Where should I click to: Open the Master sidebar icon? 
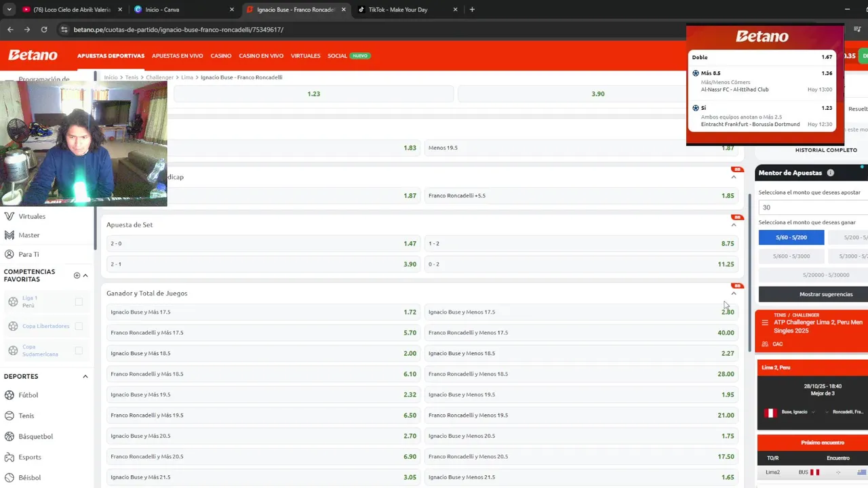click(9, 235)
